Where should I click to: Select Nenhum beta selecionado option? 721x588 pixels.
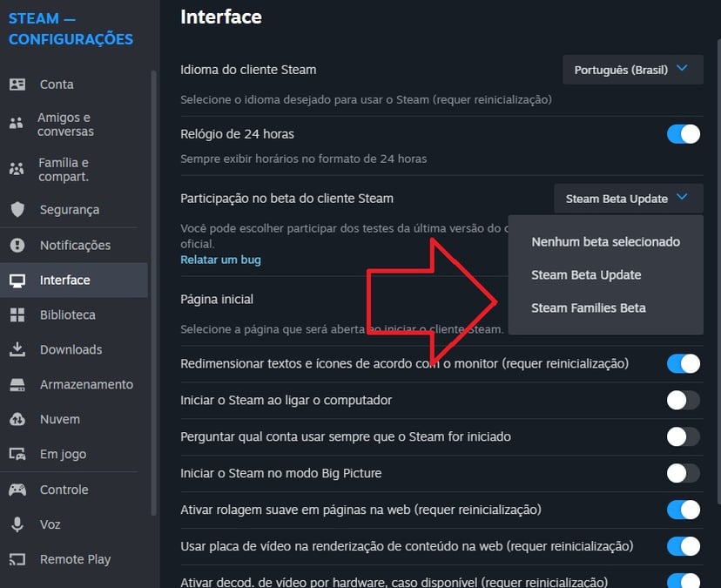[605, 241]
